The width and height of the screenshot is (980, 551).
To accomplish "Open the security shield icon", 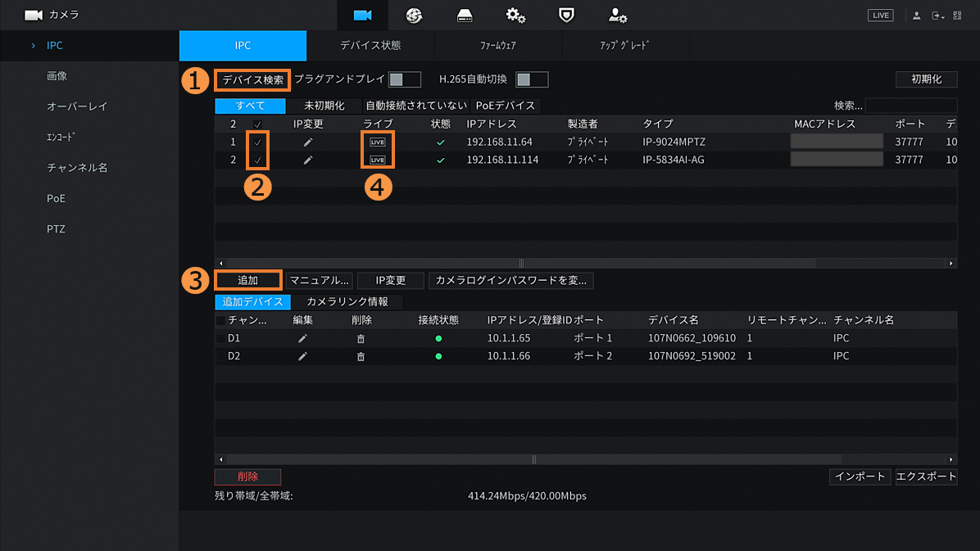I will 566,16.
